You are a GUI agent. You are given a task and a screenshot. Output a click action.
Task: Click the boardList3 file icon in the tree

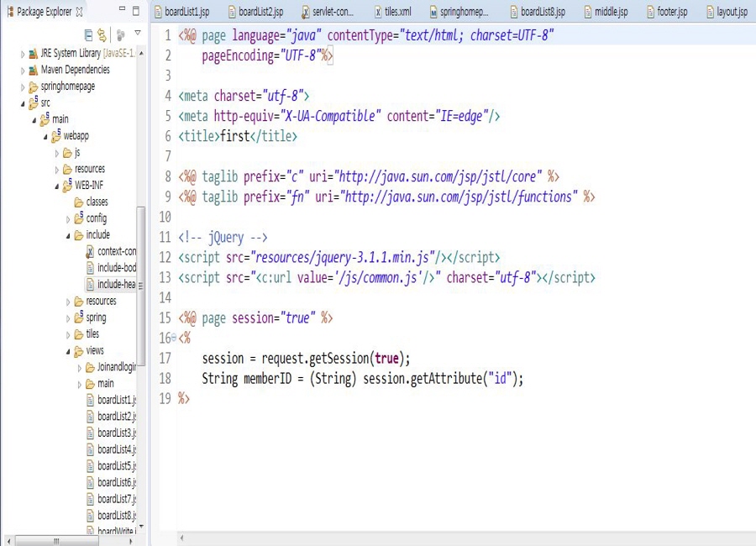tap(90, 433)
